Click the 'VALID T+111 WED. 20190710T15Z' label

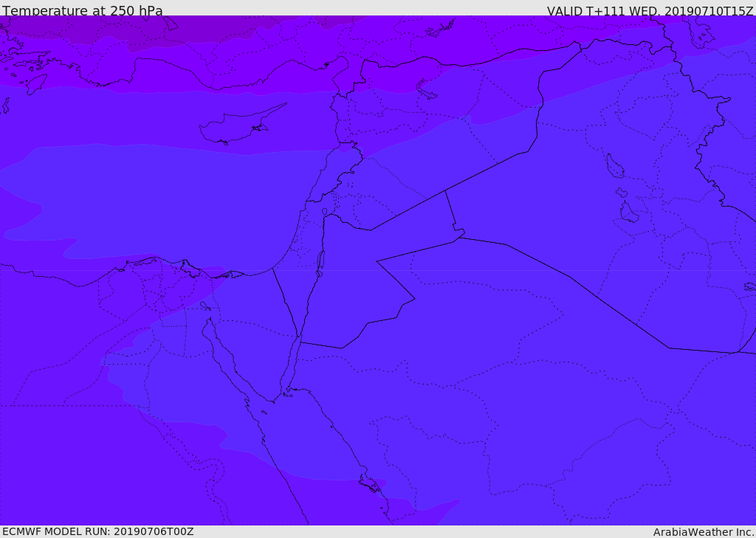(650, 10)
